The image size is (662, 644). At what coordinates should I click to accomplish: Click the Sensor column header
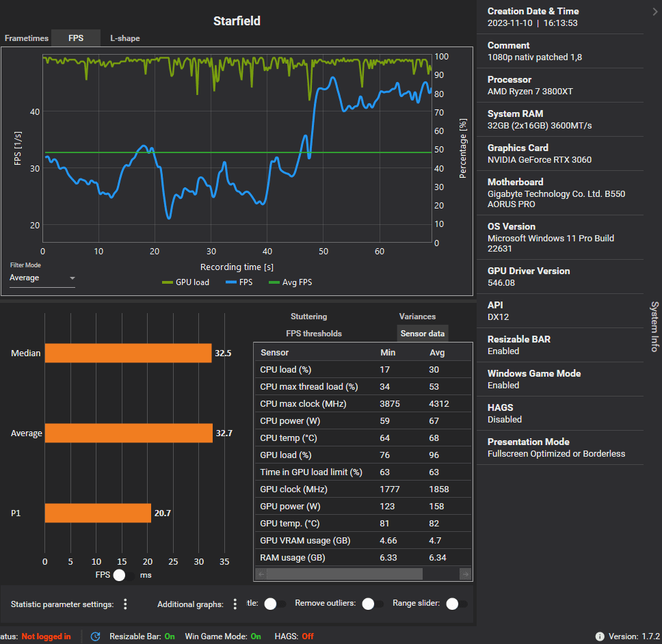point(274,352)
